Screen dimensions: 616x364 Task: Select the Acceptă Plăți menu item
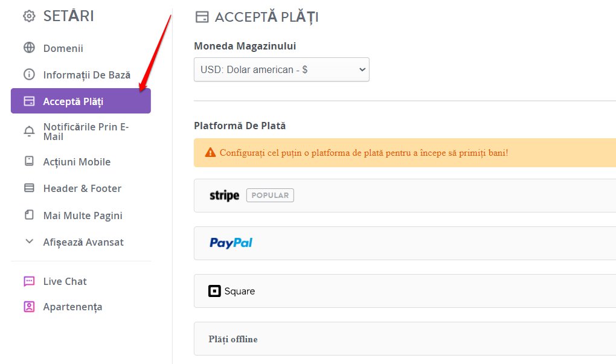[x=81, y=101]
